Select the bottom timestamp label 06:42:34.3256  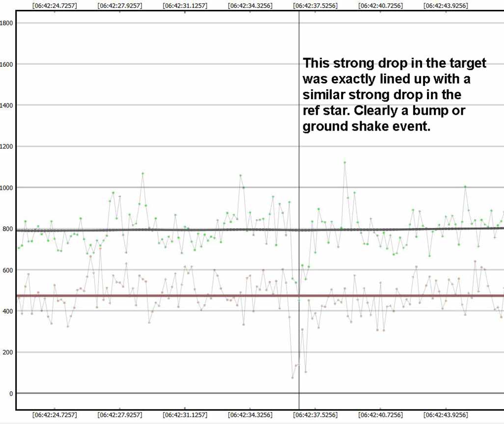pos(250,415)
